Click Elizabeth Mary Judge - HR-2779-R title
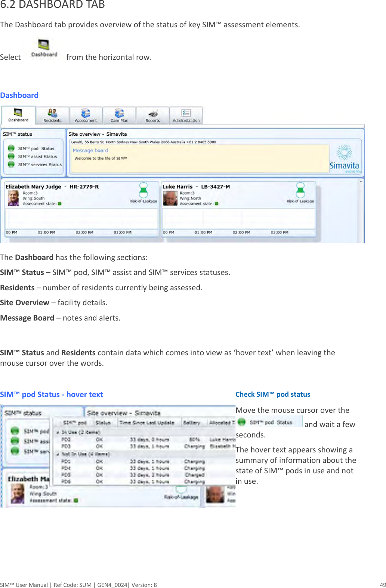386x588 pixels. click(x=52, y=186)
